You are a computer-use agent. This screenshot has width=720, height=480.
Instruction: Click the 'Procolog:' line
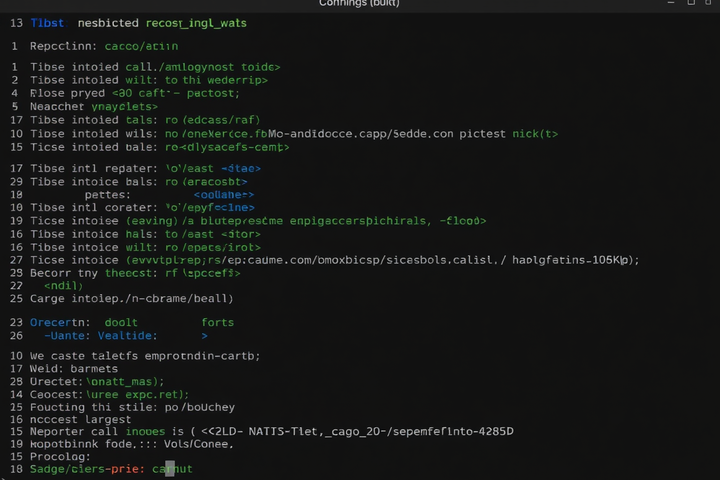(x=60, y=457)
